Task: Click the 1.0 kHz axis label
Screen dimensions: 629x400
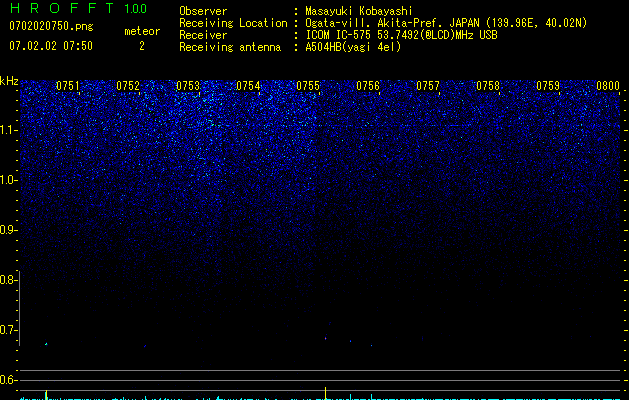Action: pyautogui.click(x=8, y=180)
